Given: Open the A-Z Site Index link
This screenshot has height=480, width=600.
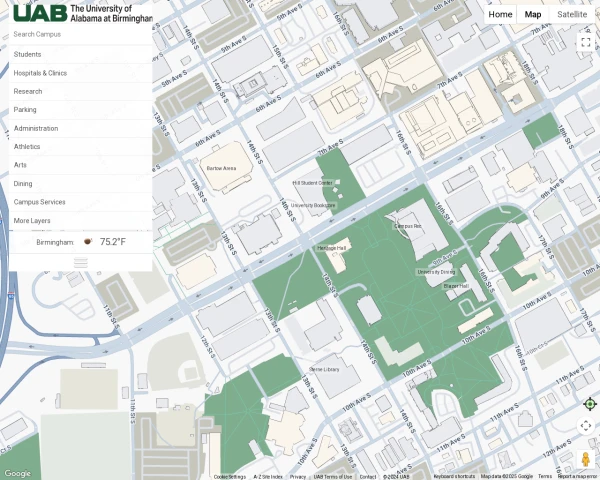Looking at the screenshot, I should point(268,477).
